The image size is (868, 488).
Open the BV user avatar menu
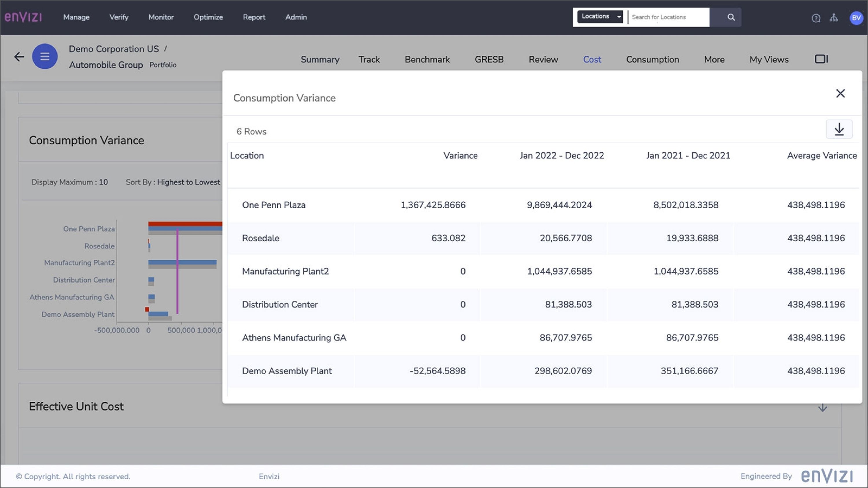point(856,18)
